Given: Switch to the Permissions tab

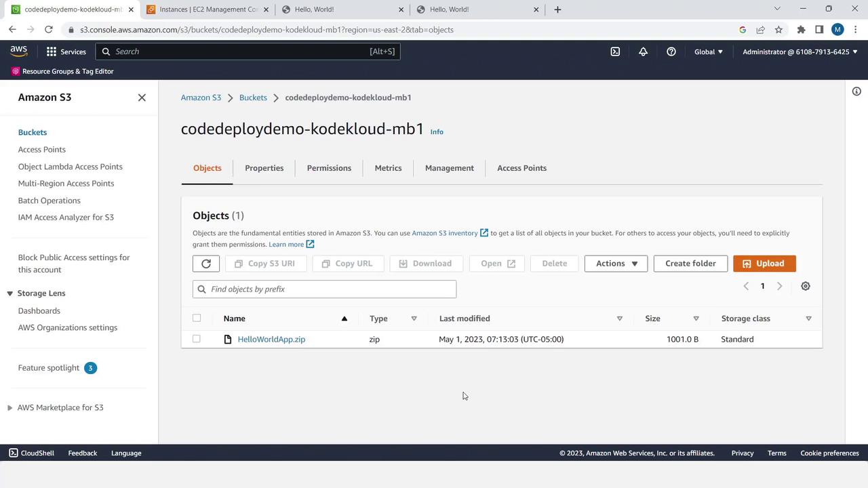Looking at the screenshot, I should coord(329,168).
